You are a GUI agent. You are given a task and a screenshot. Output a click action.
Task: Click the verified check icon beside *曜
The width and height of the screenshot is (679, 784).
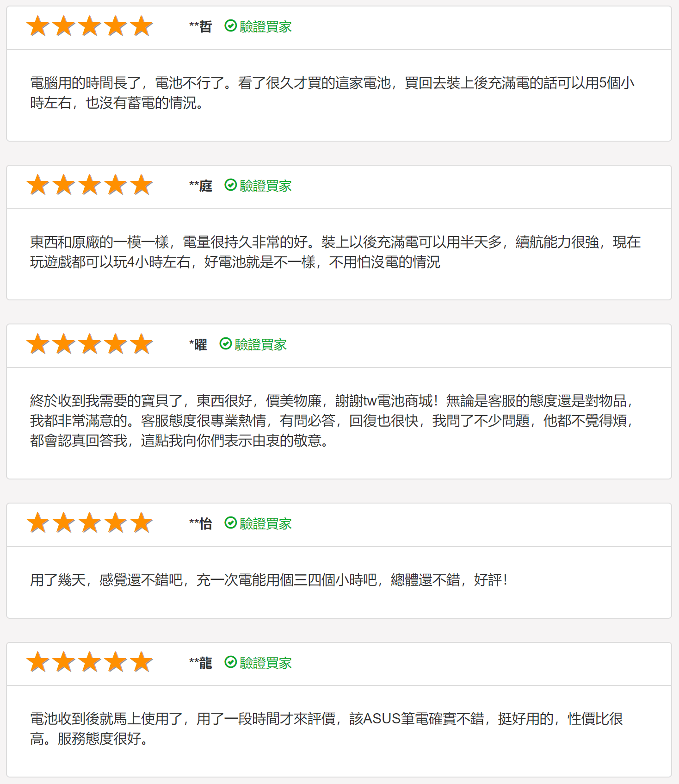pos(225,344)
